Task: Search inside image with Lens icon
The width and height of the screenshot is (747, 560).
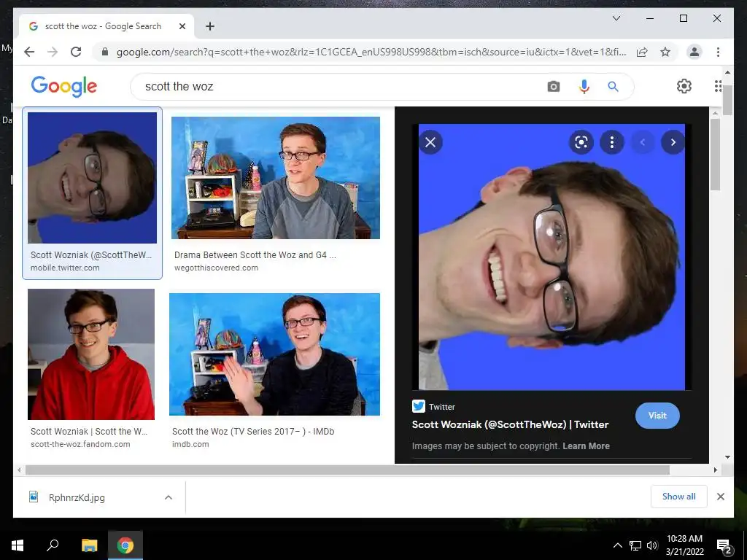Action: pyautogui.click(x=581, y=142)
